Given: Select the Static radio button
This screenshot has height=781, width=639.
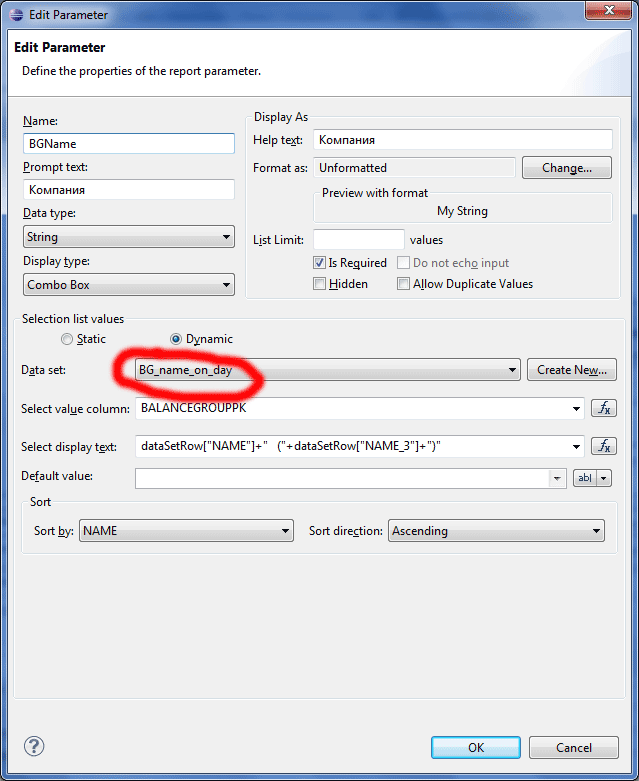Looking at the screenshot, I should pyautogui.click(x=67, y=339).
